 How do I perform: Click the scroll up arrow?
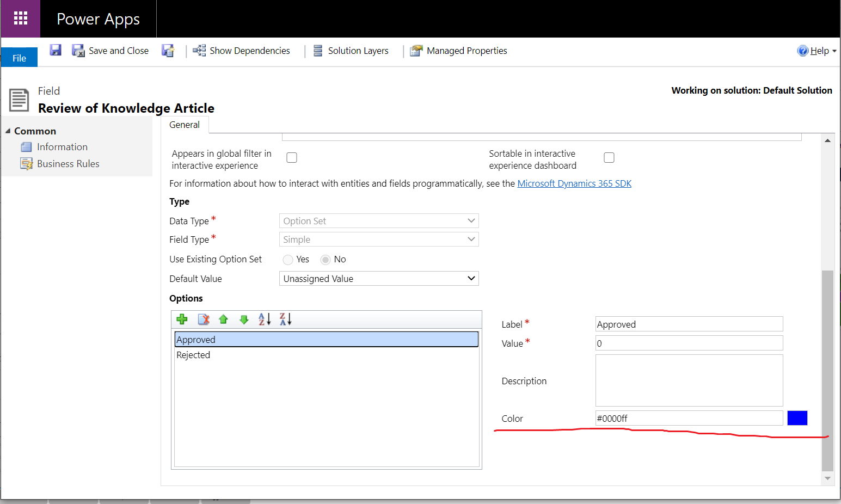827,140
